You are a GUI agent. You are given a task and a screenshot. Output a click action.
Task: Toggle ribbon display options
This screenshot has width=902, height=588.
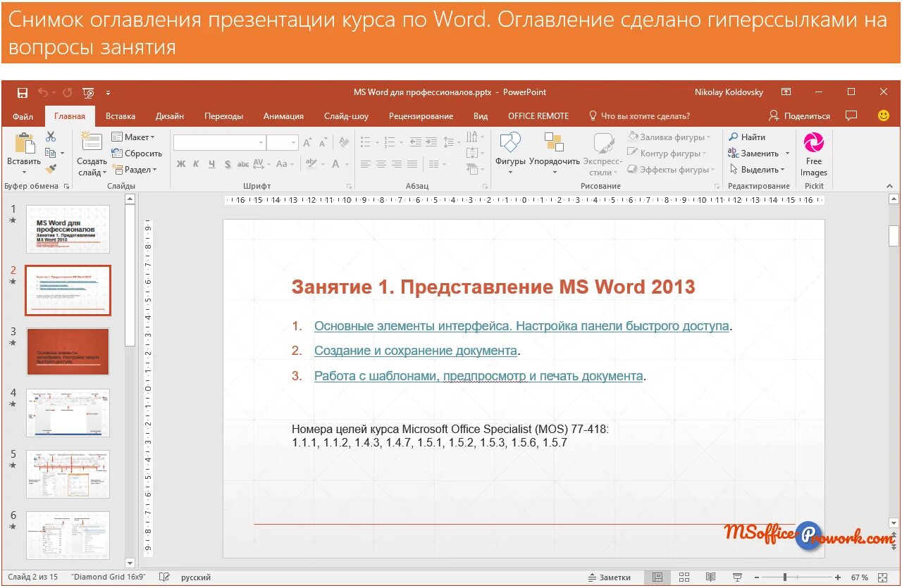click(786, 92)
